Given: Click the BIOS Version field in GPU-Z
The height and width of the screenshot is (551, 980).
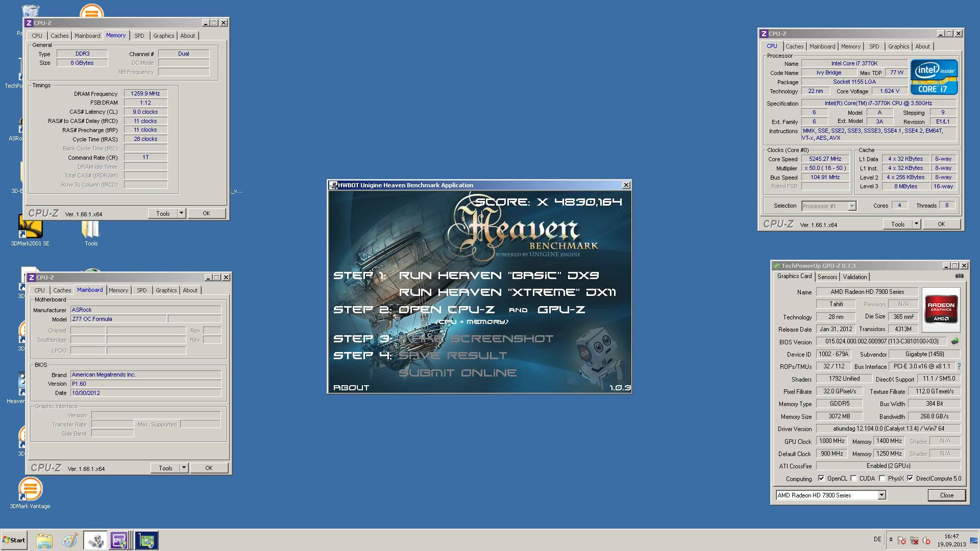Looking at the screenshot, I should pos(881,341).
